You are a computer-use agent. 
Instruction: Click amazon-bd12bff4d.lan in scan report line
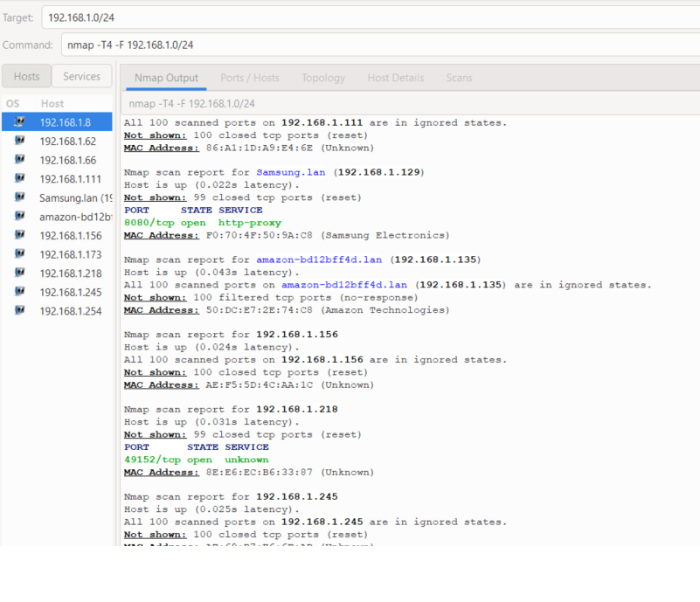(319, 259)
